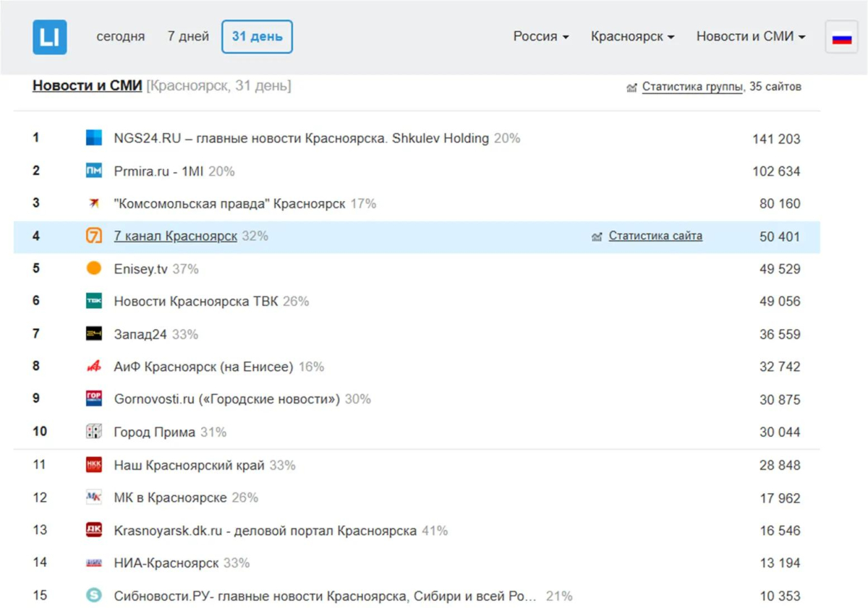
Task: Open the Красноярск city dropdown
Action: click(633, 36)
